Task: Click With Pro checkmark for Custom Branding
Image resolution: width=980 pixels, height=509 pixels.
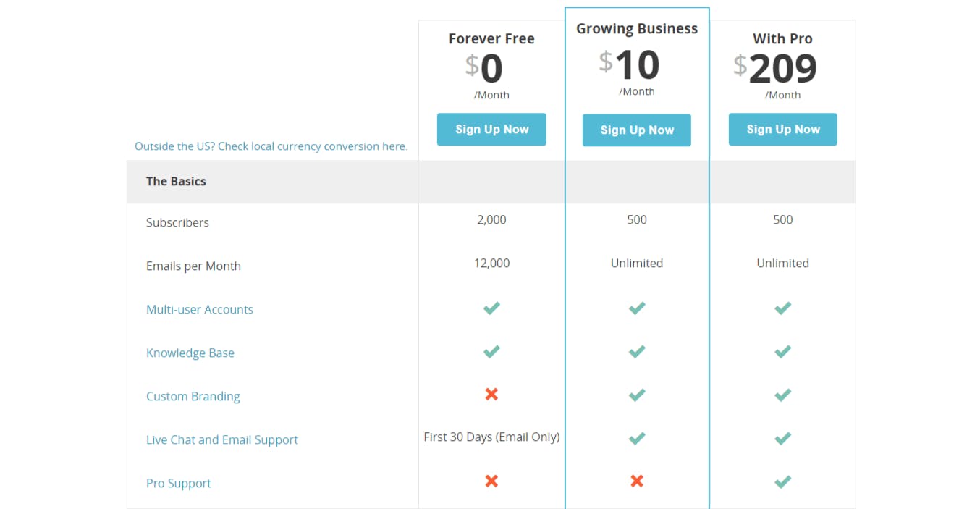Action: (782, 395)
